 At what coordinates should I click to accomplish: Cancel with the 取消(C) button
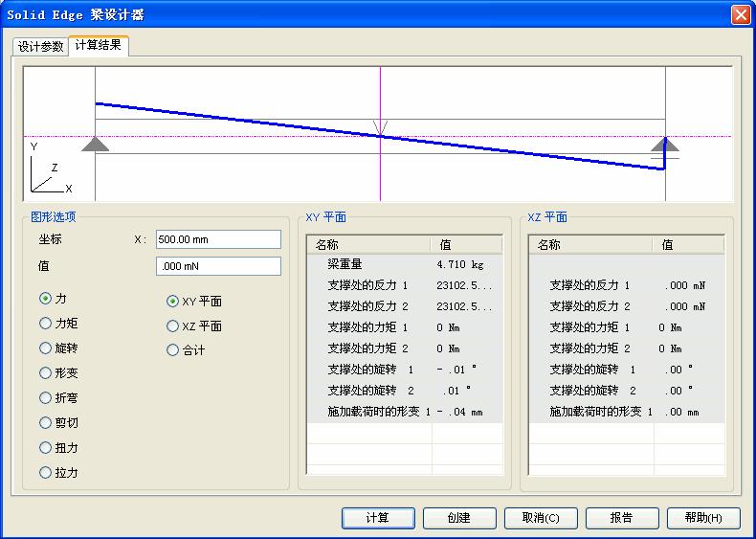click(x=541, y=518)
